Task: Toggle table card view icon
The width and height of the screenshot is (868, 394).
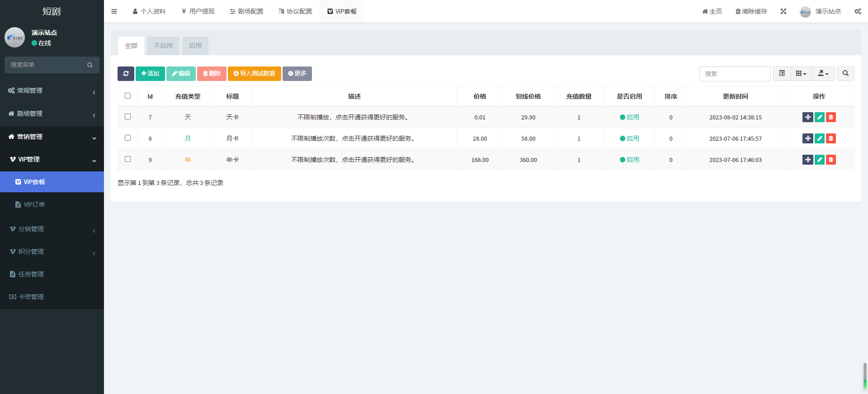Action: pos(782,73)
